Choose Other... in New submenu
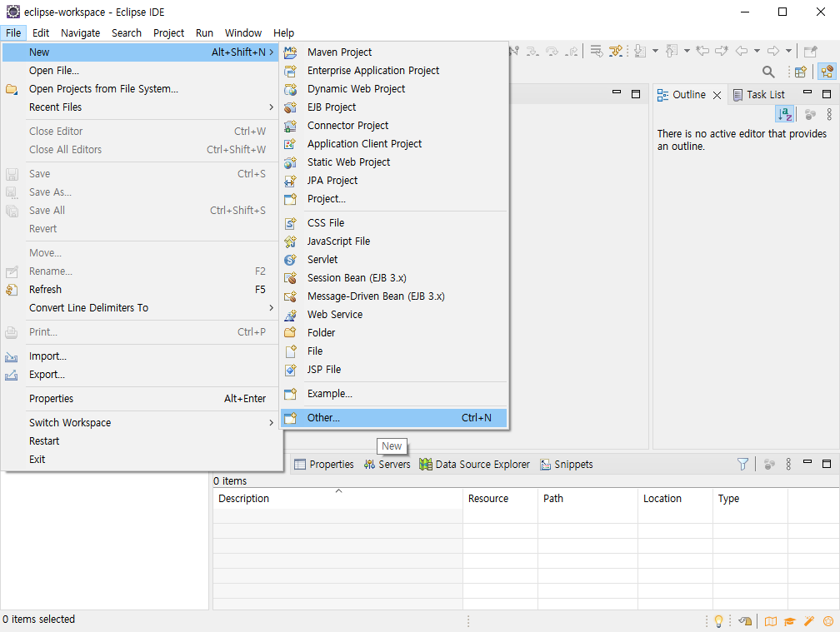Viewport: 840px width, 632px height. (393, 417)
